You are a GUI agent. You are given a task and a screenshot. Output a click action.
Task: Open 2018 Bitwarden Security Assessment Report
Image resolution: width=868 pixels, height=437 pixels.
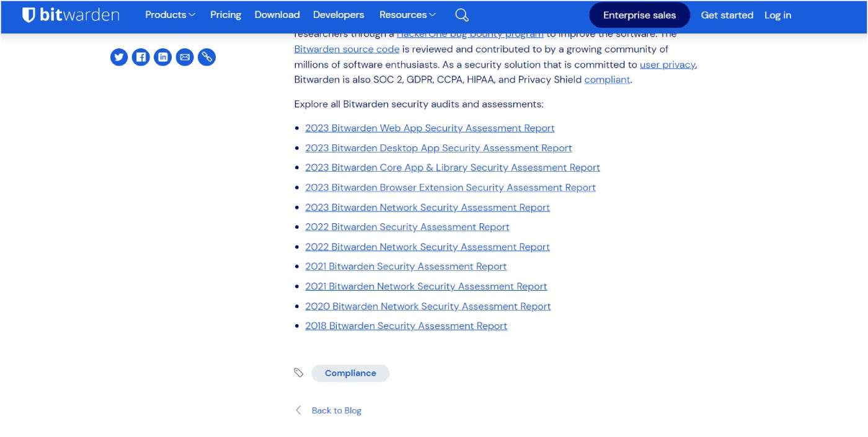406,326
